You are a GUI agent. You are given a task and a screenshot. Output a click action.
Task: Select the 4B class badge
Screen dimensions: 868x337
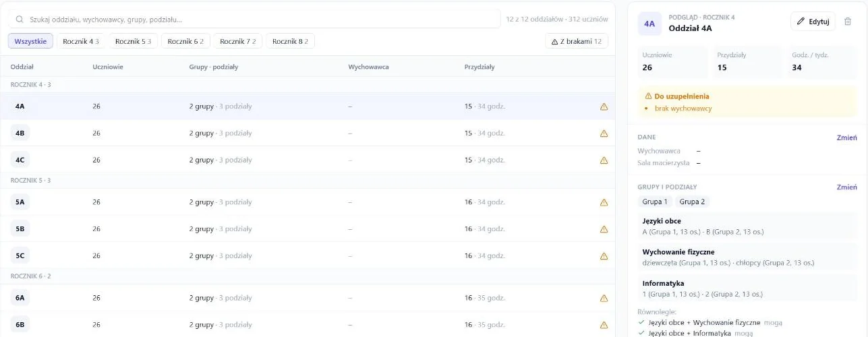[20, 133]
